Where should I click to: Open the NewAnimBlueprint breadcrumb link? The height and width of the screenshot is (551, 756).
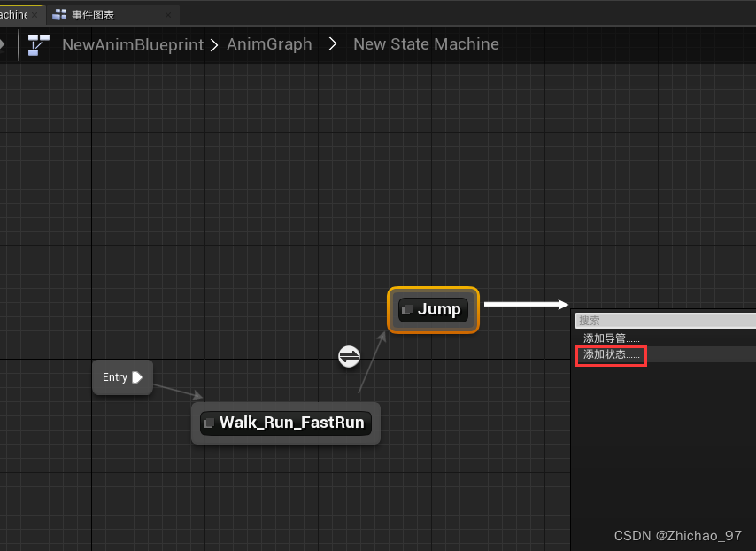[132, 43]
